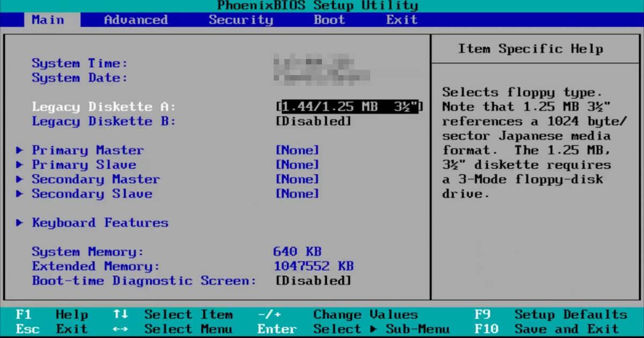Select the Disabled value for Legacy Diskette B
Image resolution: width=644 pixels, height=338 pixels.
click(x=315, y=121)
